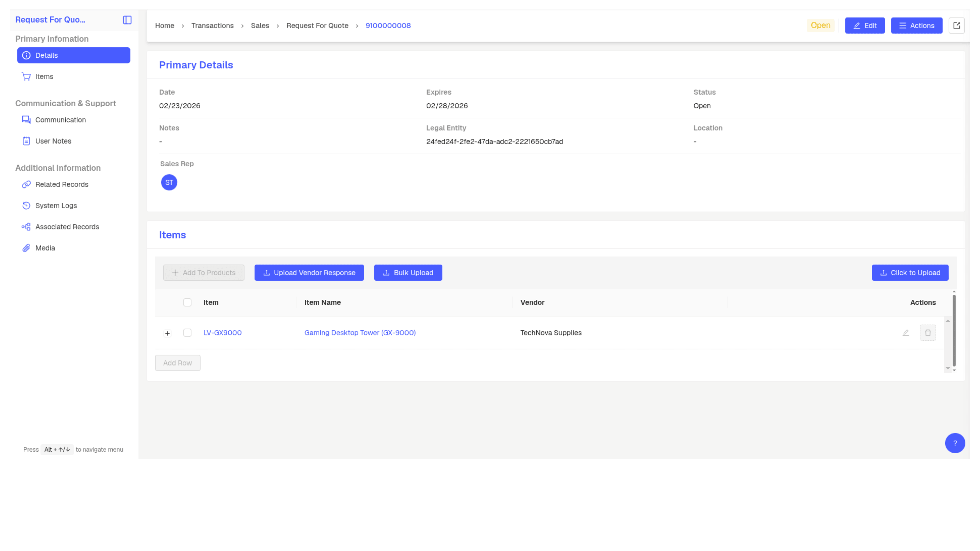
Task: Click the Transactions breadcrumb
Action: (x=212, y=26)
